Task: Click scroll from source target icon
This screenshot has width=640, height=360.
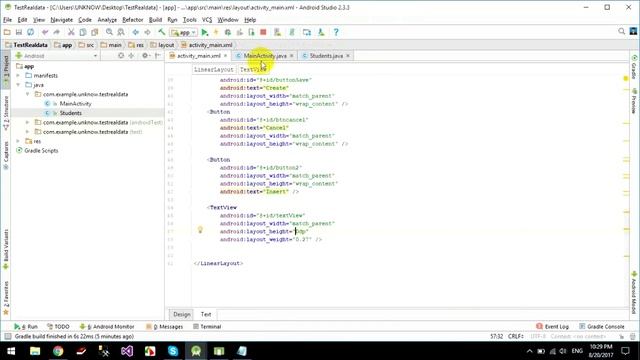Action: tap(121, 56)
